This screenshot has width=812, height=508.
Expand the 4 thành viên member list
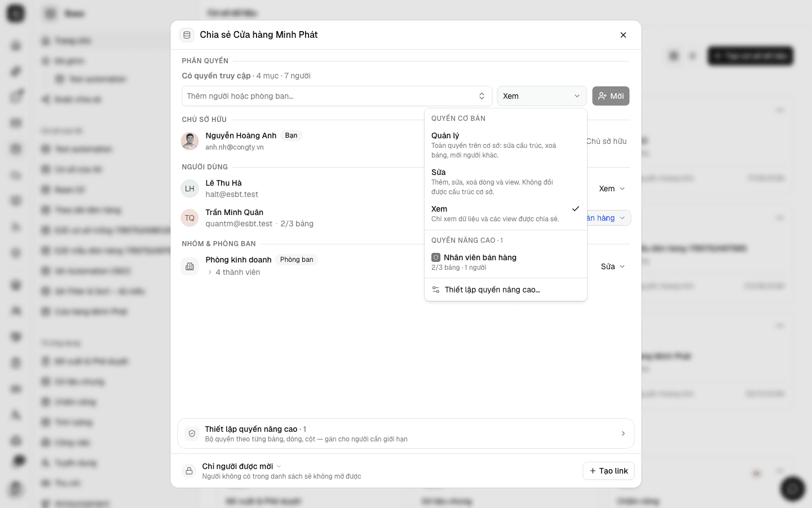tap(234, 272)
